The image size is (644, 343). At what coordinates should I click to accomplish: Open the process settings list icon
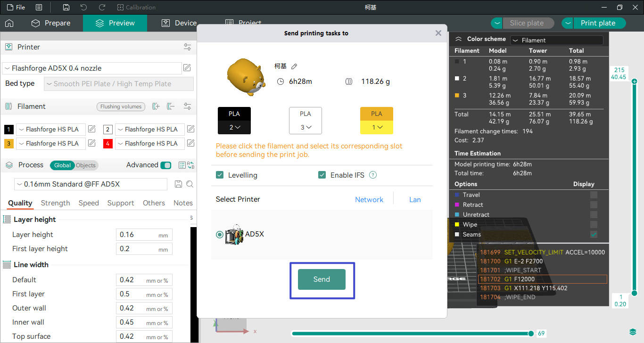(x=182, y=165)
